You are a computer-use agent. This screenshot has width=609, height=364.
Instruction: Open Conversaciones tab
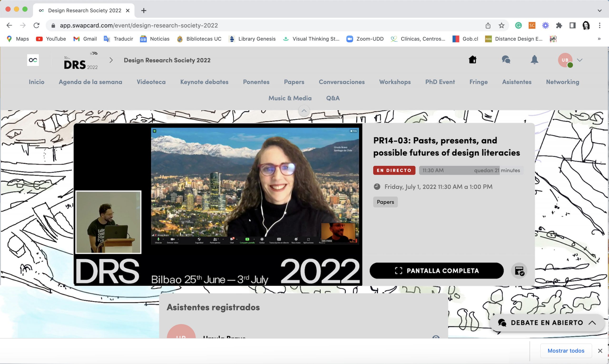coord(342,82)
